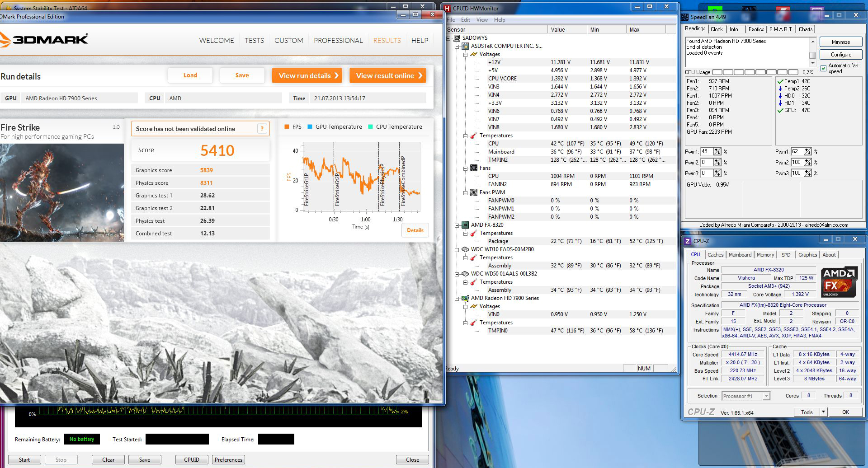Screen dimensions: 868x468
Task: Collapse the Voltages group under ASUSTeK
Action: coord(465,54)
